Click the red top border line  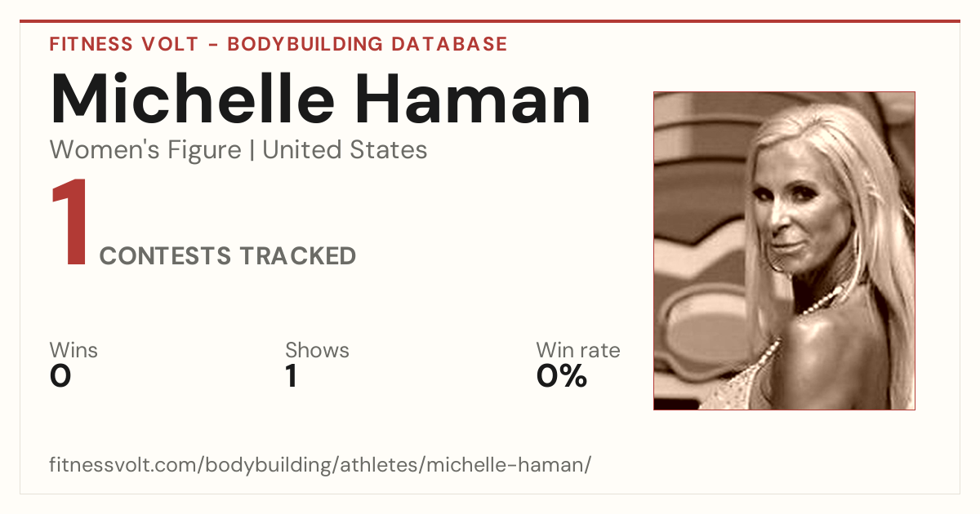(x=490, y=21)
